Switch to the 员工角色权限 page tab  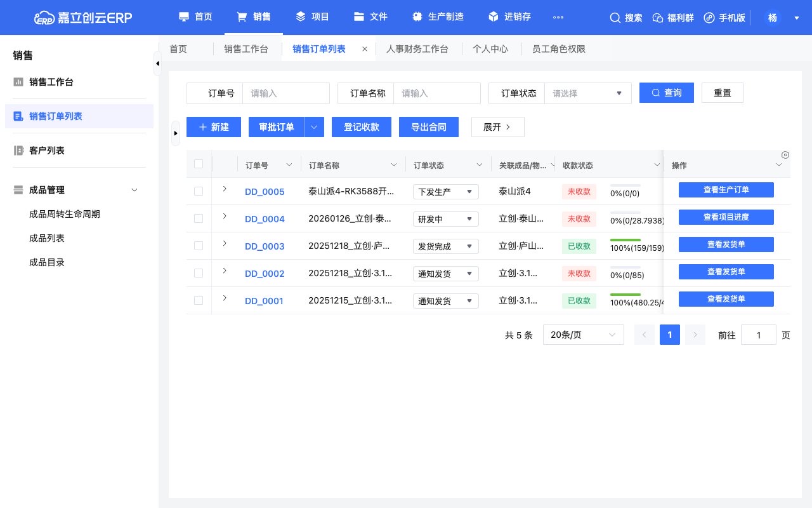pyautogui.click(x=559, y=49)
